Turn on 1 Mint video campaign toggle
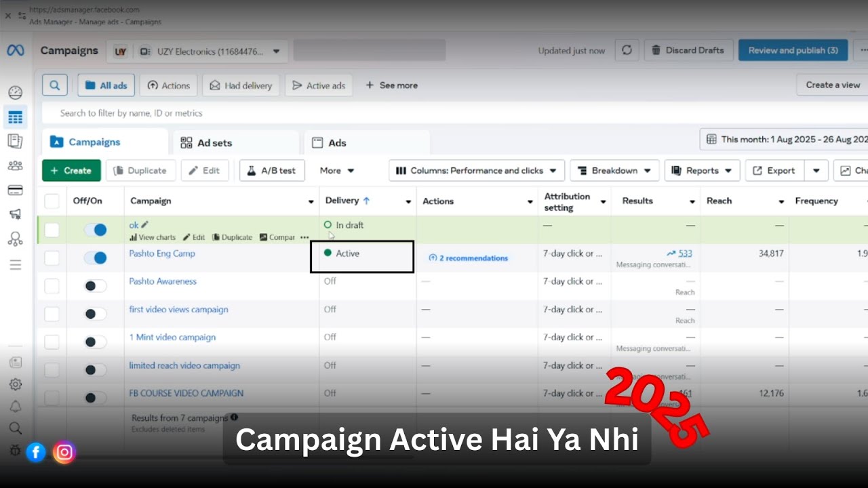 tap(95, 342)
